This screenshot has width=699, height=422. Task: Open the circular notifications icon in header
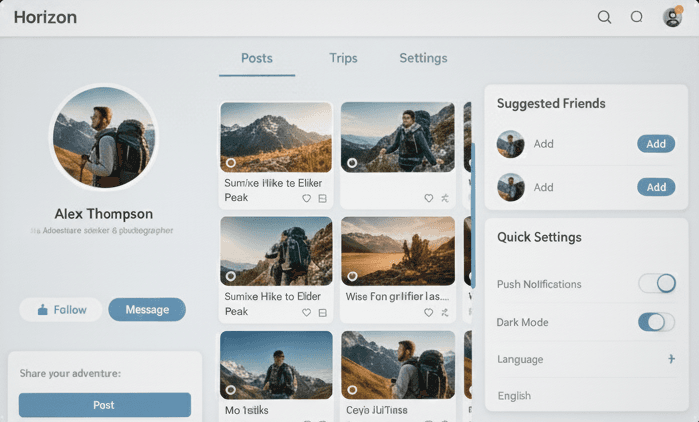coord(637,17)
